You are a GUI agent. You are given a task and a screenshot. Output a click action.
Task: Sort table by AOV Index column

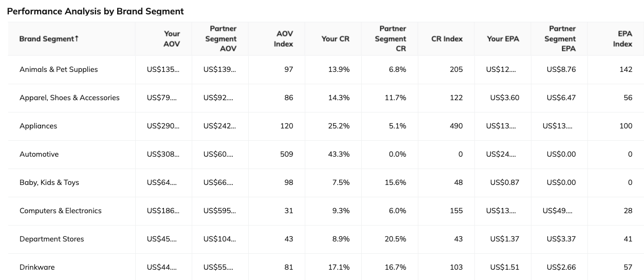coord(283,39)
